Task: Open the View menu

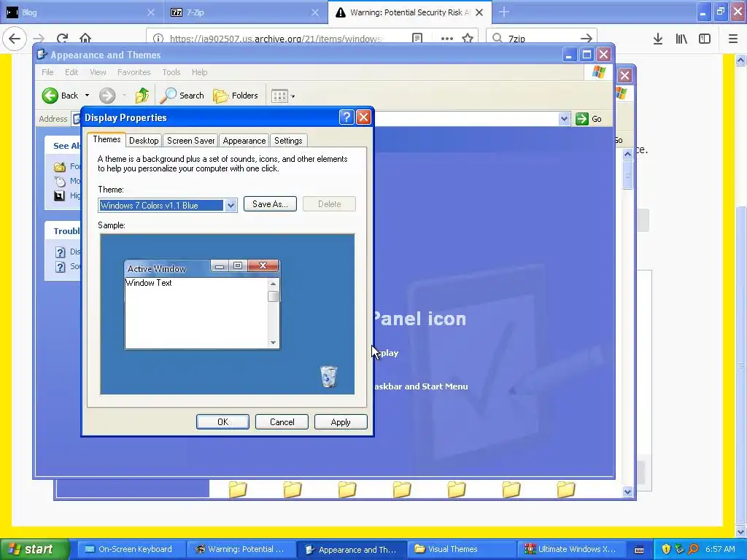Action: coord(98,72)
